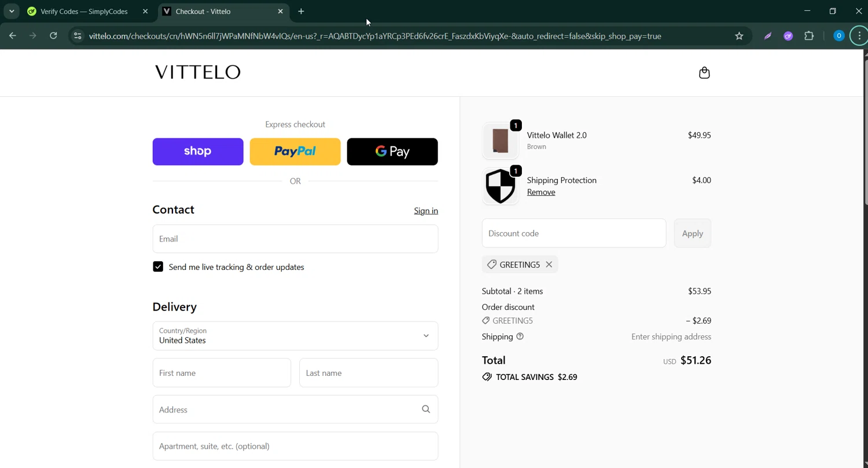
Task: Open the purple feather extension icon
Action: click(x=768, y=36)
